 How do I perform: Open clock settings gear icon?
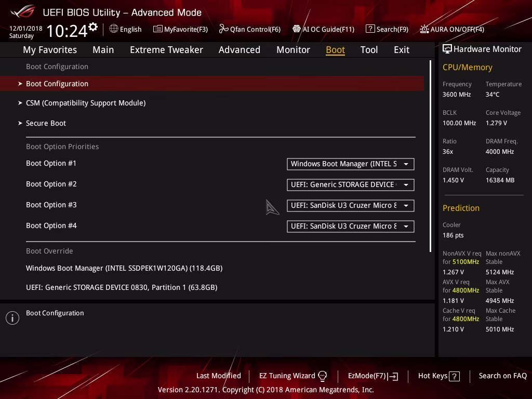[x=93, y=26]
